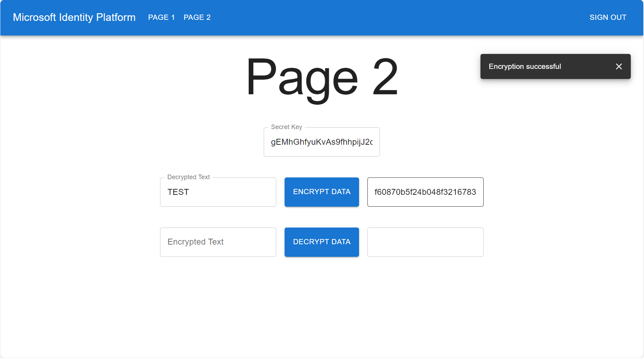The height and width of the screenshot is (358, 644).
Task: Click the Microsoft Identity Platform title
Action: (x=74, y=17)
